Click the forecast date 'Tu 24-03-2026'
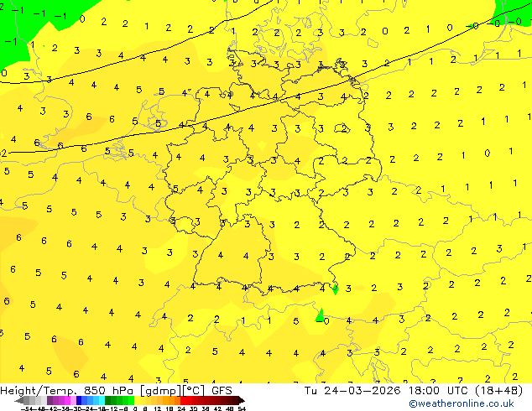Screen dimensions: 532x411 (x=352, y=391)
